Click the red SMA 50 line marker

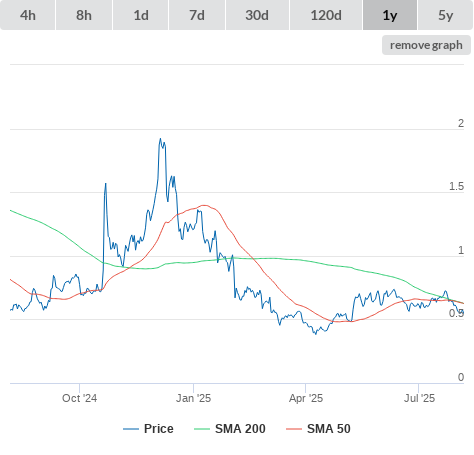pos(294,429)
